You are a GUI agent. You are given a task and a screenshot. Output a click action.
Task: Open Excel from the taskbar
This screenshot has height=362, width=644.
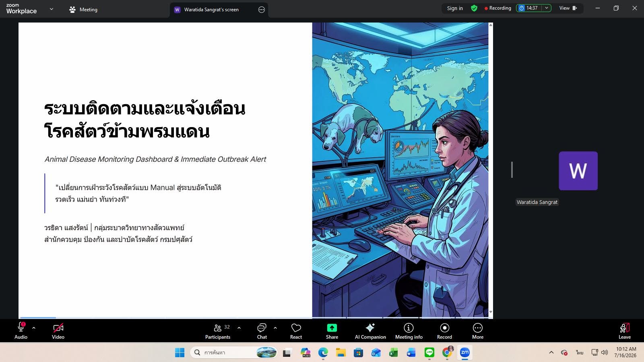click(x=394, y=353)
